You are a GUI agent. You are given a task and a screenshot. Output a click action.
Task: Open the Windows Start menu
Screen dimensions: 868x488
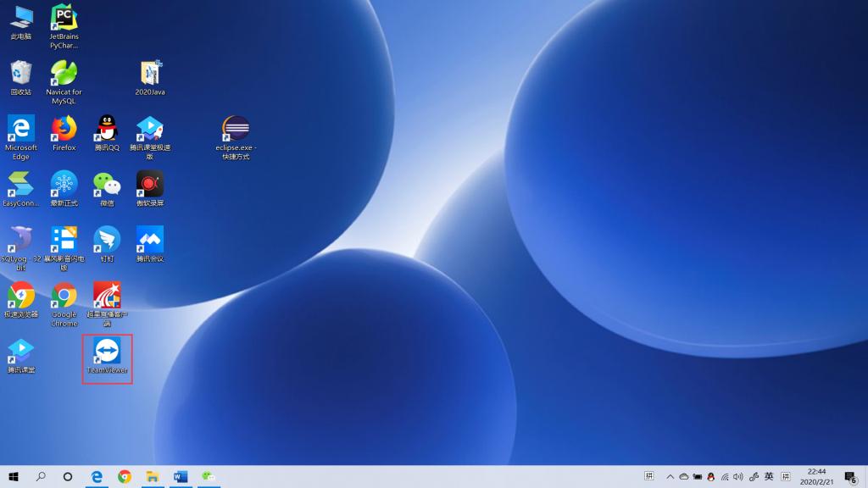[x=14, y=476]
